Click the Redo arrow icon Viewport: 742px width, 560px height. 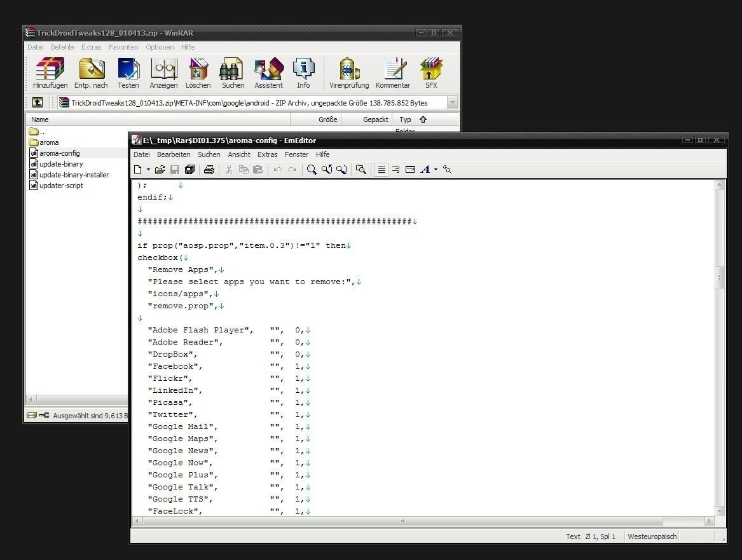[292, 170]
